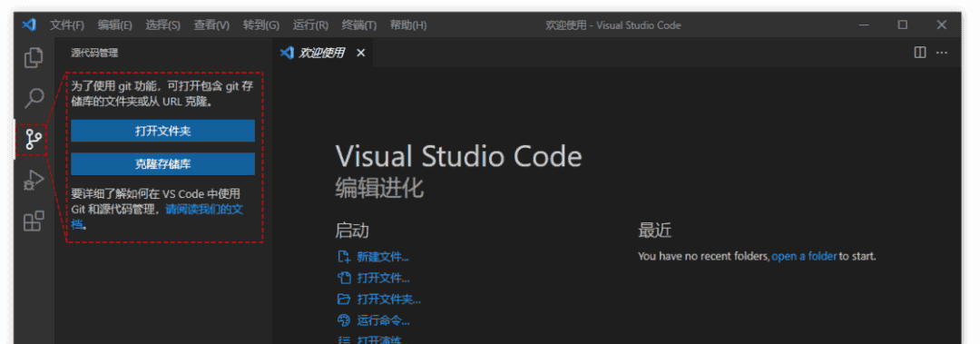Select the Source Control icon in activity bar
The width and height of the screenshot is (980, 344).
coord(34,139)
